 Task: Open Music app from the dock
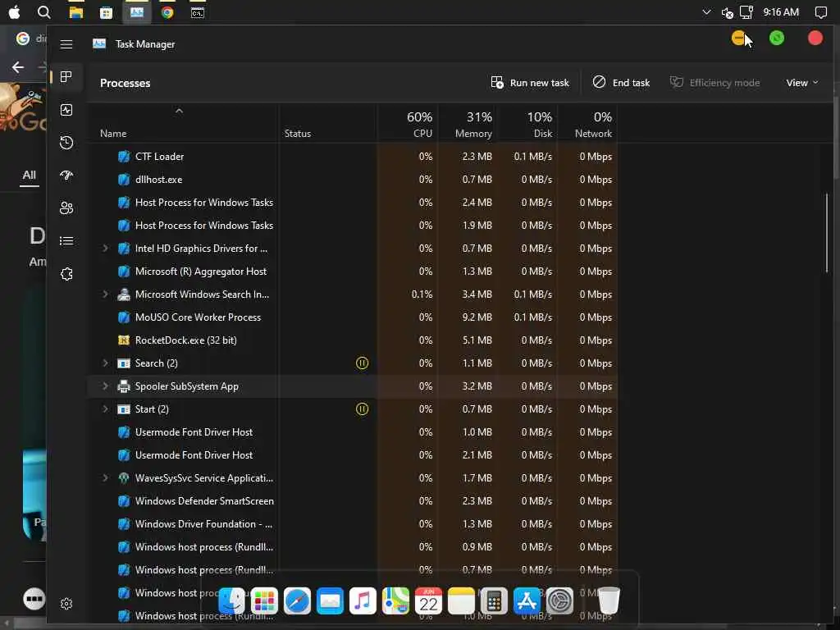click(363, 600)
